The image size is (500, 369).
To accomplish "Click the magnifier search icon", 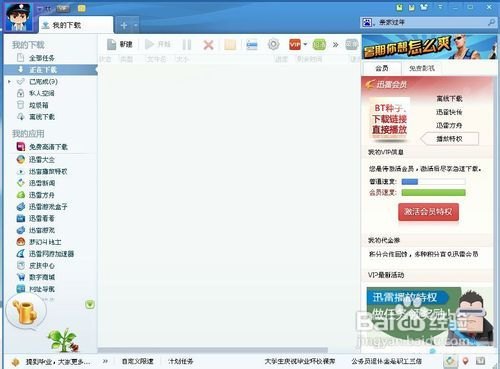I will coord(491,22).
